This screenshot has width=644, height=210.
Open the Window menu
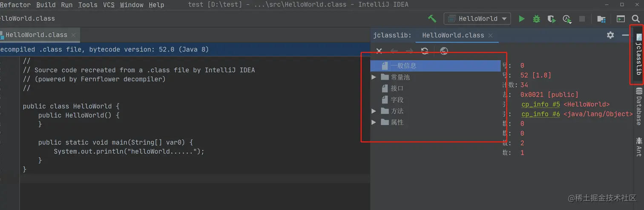pos(132,5)
